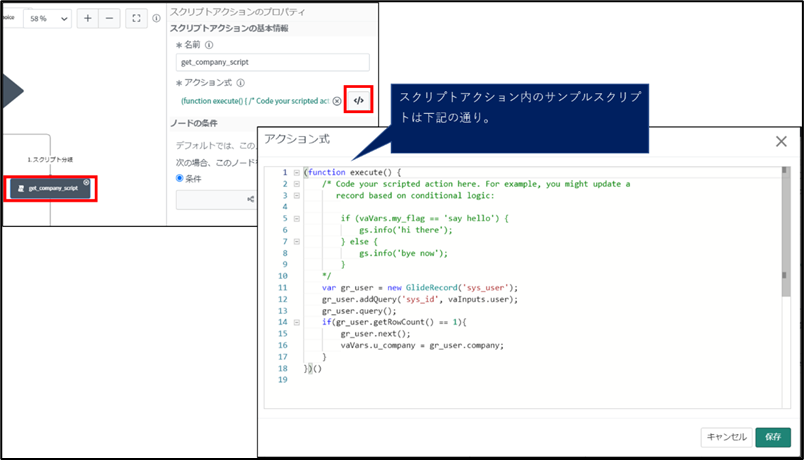Viewport: 804px width, 460px height.
Task: Click the fit-to-screen icon in the toolbar
Action: pyautogui.click(x=136, y=18)
